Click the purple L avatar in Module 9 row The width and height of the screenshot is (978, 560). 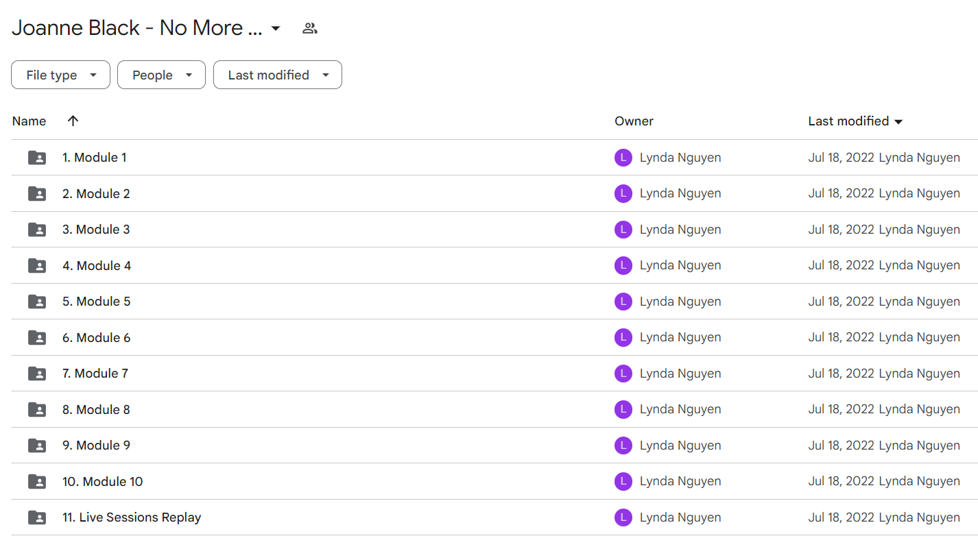point(623,446)
